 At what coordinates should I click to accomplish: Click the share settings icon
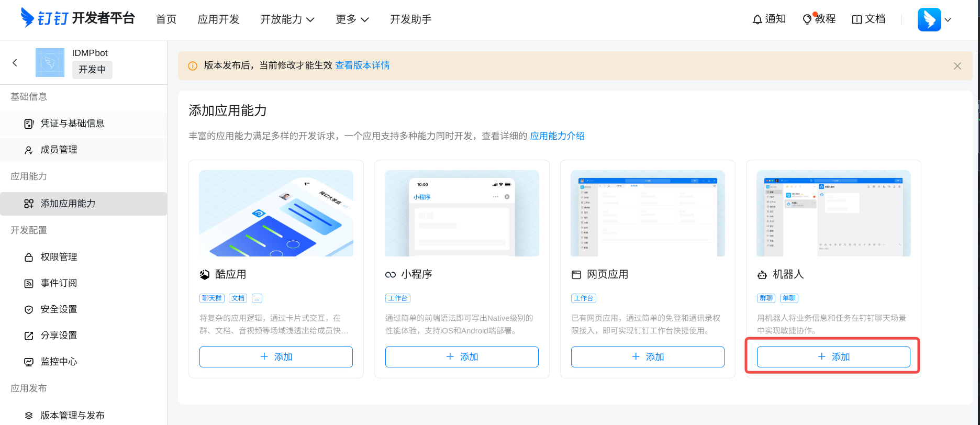click(x=29, y=336)
